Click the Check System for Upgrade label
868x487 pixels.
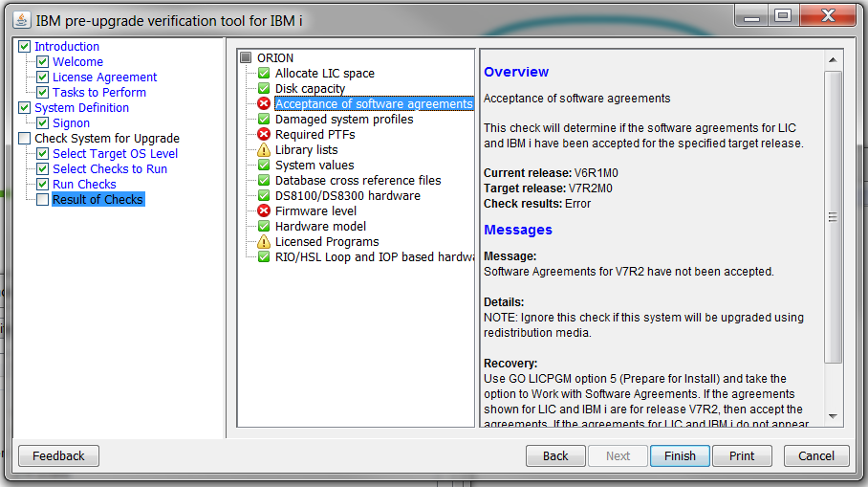tap(107, 139)
